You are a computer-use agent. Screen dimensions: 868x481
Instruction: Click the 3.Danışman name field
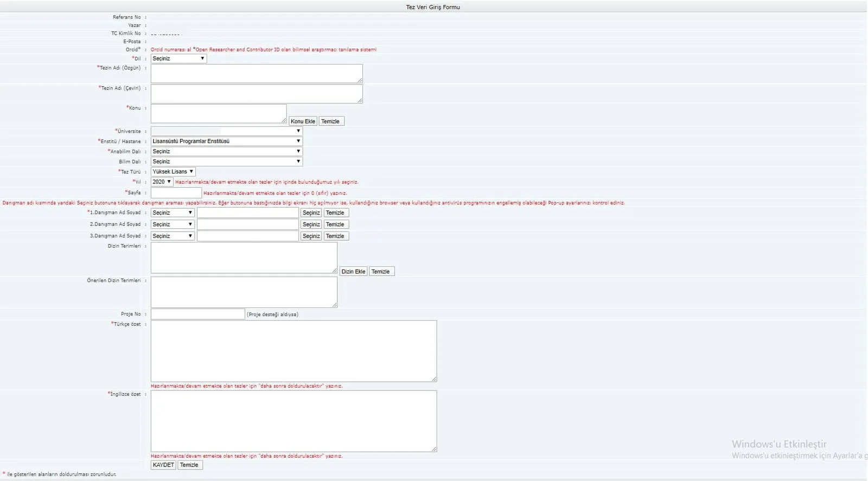248,236
